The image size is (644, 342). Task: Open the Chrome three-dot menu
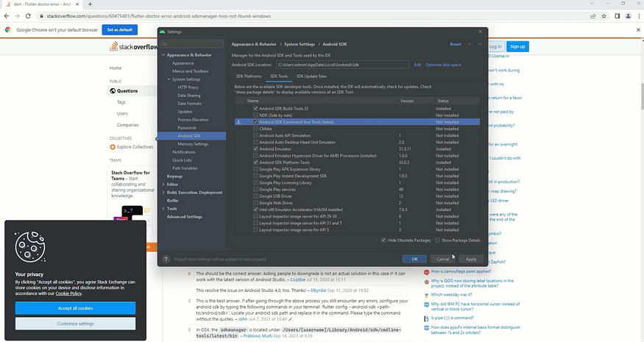click(x=639, y=16)
